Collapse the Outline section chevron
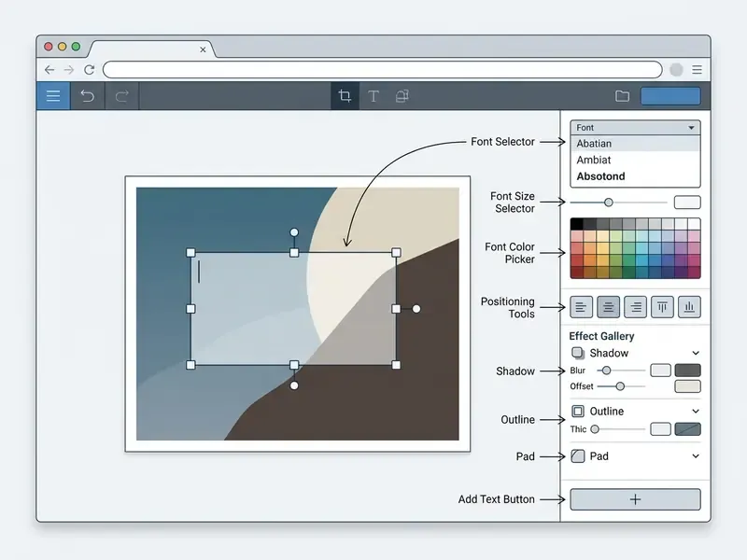747x560 pixels. tap(696, 411)
